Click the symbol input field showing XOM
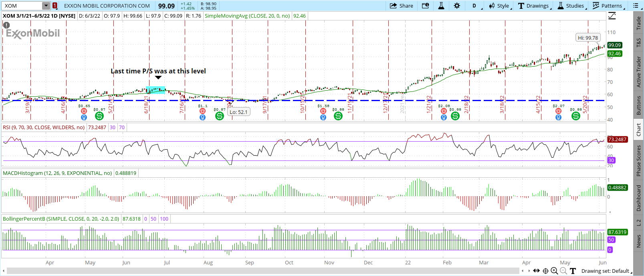 22,6
